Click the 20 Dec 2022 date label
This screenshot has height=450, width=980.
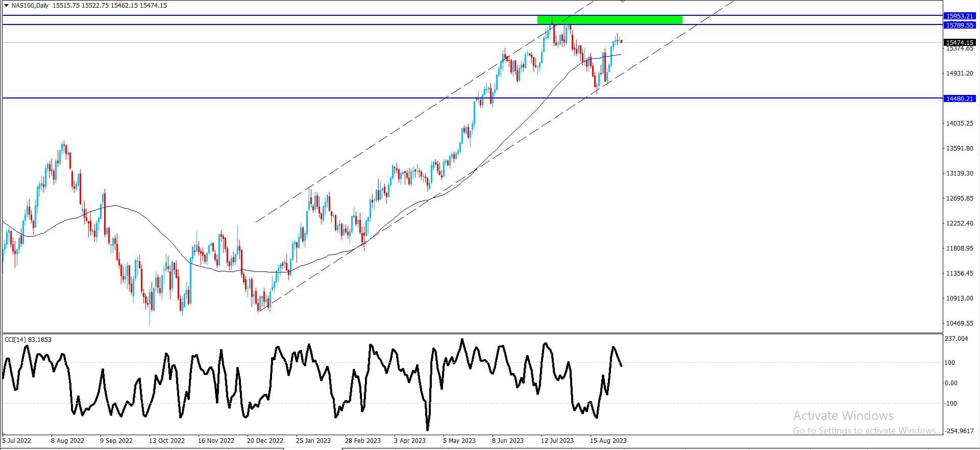pos(265,441)
